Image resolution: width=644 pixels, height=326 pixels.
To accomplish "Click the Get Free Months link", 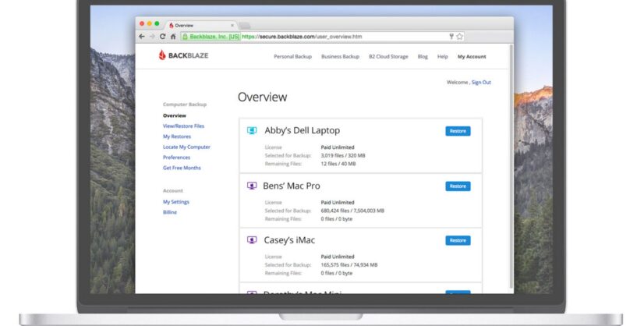I will pyautogui.click(x=182, y=168).
